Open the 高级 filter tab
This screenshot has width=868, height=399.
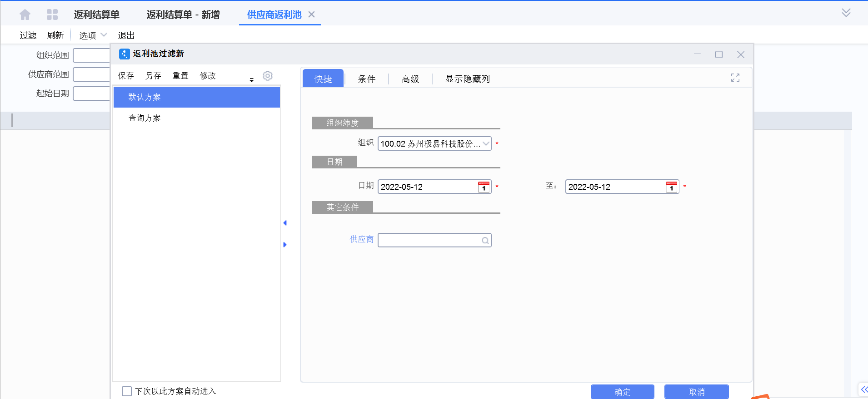point(410,79)
